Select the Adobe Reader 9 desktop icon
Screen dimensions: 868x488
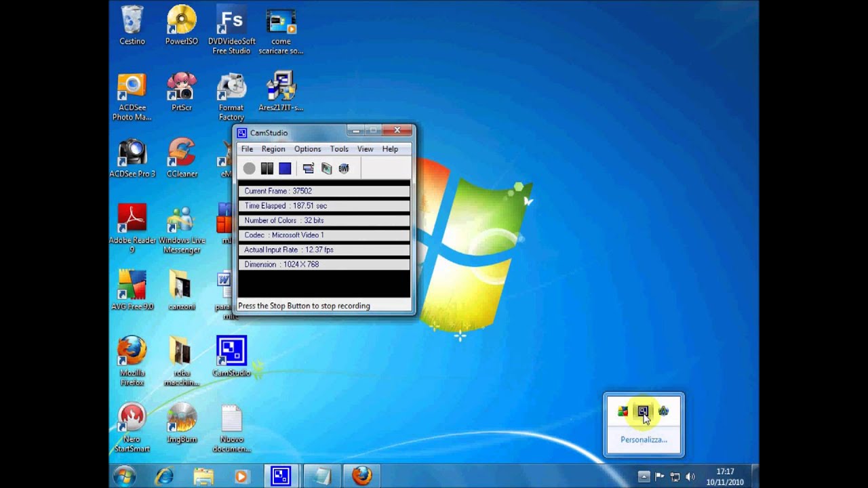tap(132, 229)
